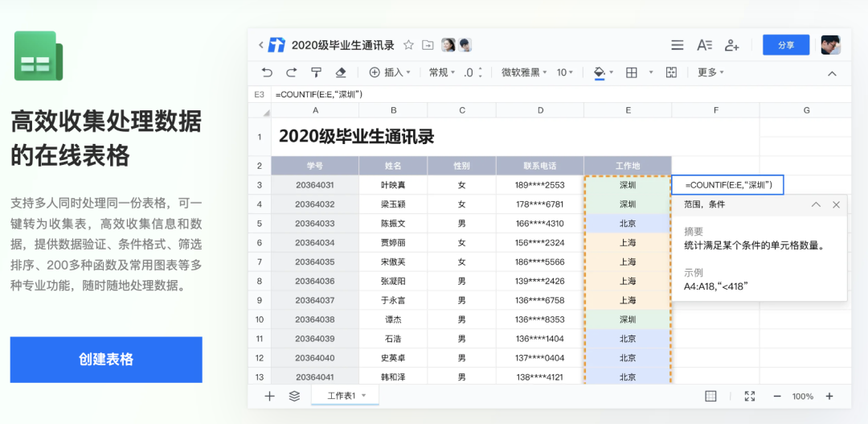The height and width of the screenshot is (424, 868).
Task: Click the grid view icon in status bar
Action: (x=710, y=396)
